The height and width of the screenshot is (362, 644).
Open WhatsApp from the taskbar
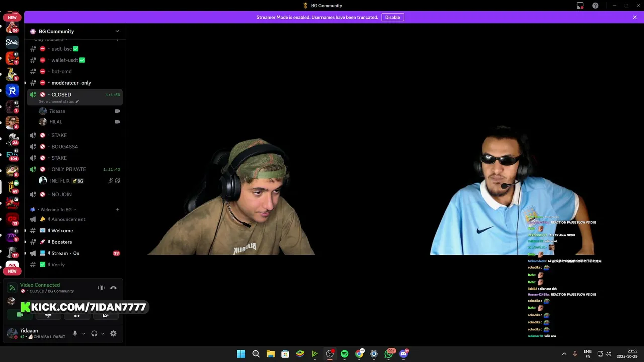coord(389,354)
